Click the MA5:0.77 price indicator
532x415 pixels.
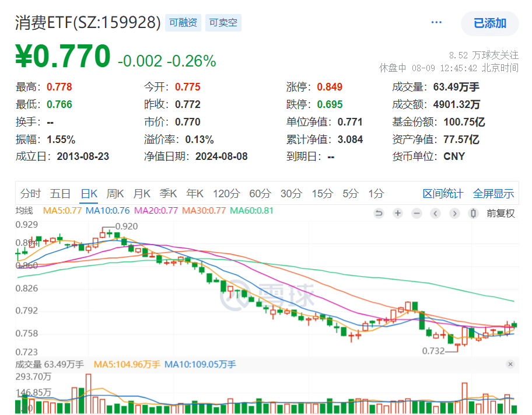[x=62, y=211]
